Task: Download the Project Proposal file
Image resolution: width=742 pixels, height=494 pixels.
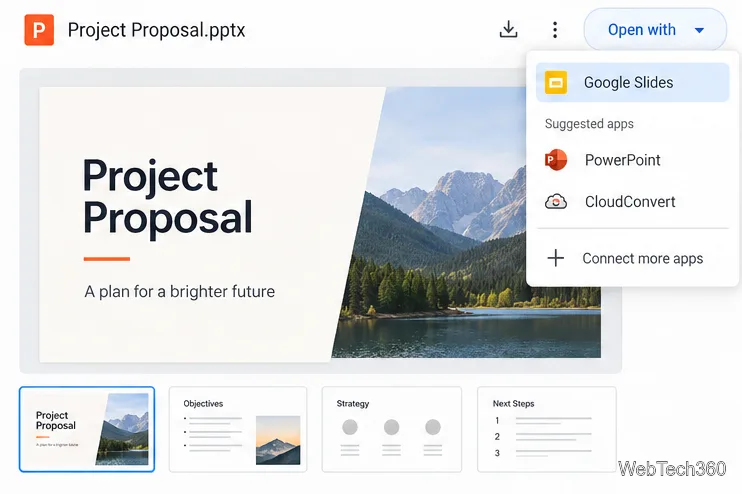Action: point(508,29)
